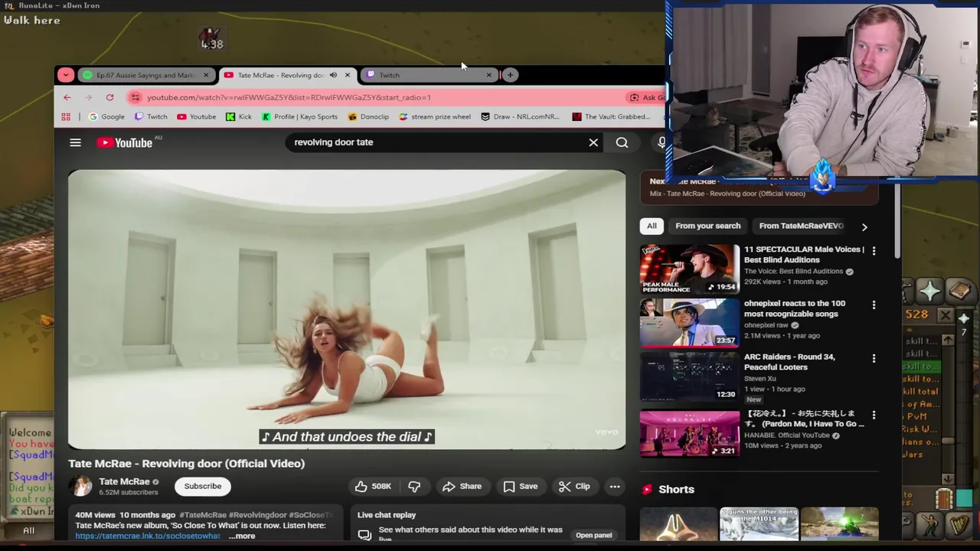
Task: Open the Twitch bookmark
Action: (151, 117)
